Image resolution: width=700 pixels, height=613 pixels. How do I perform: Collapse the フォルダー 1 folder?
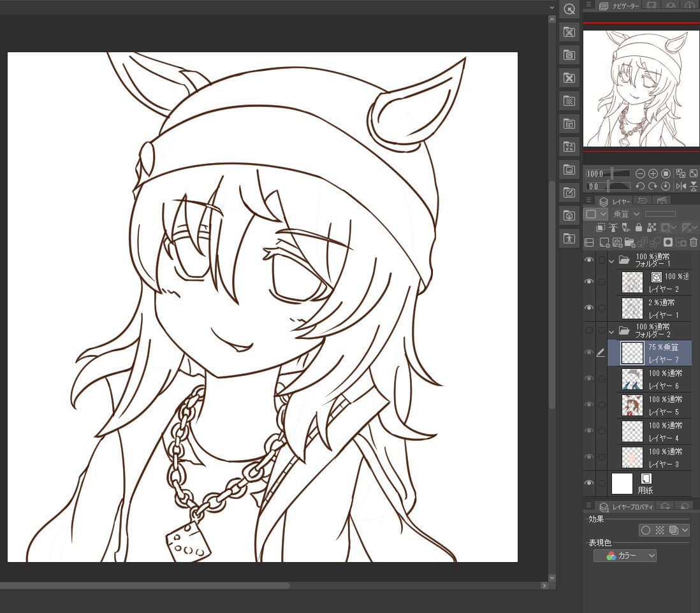point(612,260)
